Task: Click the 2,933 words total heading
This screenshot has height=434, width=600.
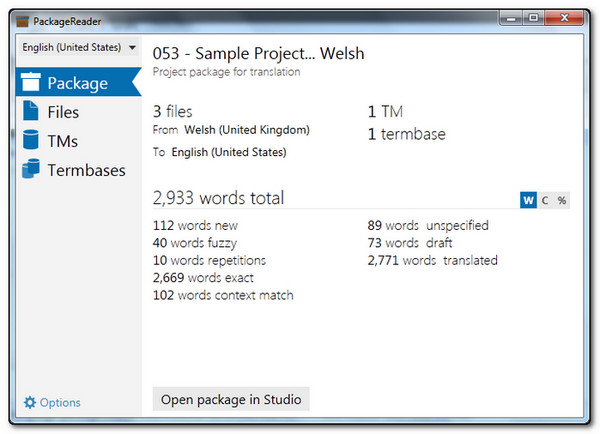Action: pos(218,198)
